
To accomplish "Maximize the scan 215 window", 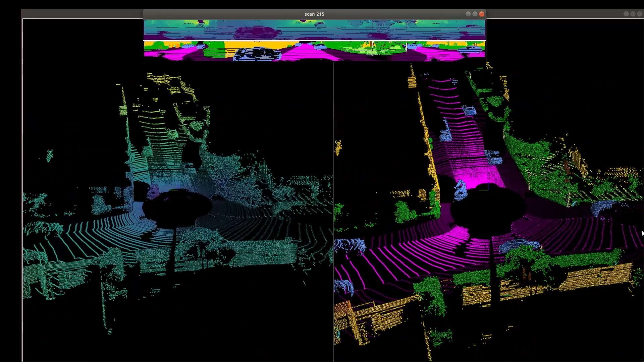I will [x=475, y=14].
